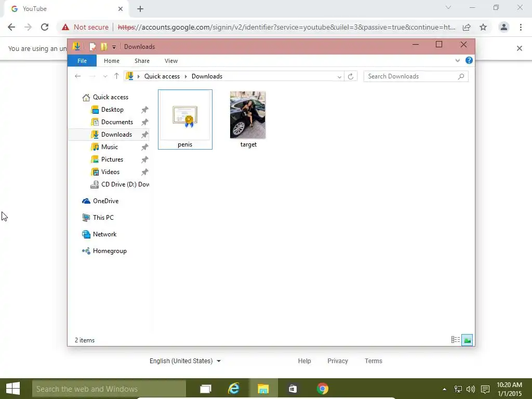Viewport: 532px width, 399px height.
Task: Go up one folder level
Action: click(x=116, y=76)
